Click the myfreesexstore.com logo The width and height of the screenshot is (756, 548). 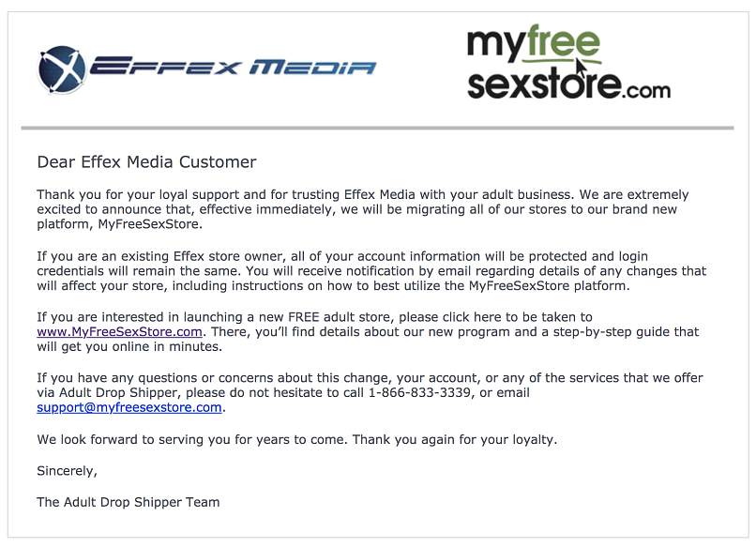point(569,62)
